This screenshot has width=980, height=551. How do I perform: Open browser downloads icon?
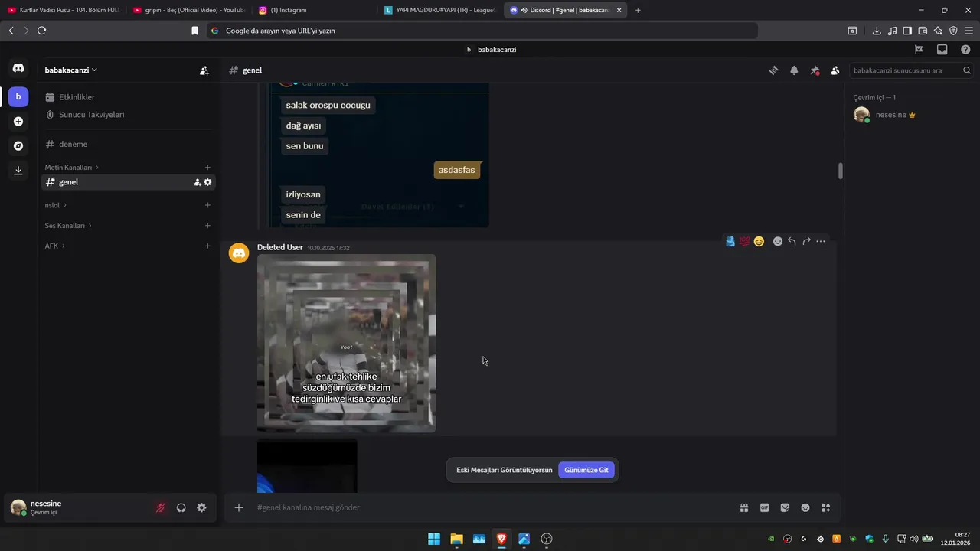click(877, 31)
